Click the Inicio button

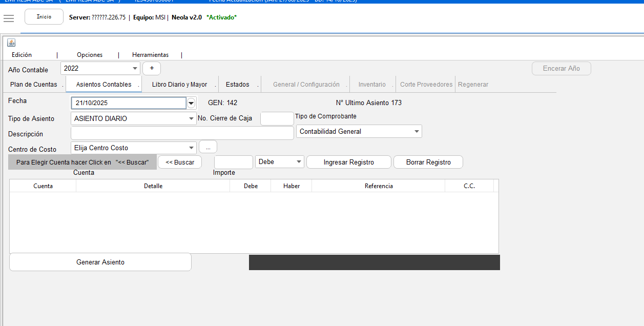(44, 17)
